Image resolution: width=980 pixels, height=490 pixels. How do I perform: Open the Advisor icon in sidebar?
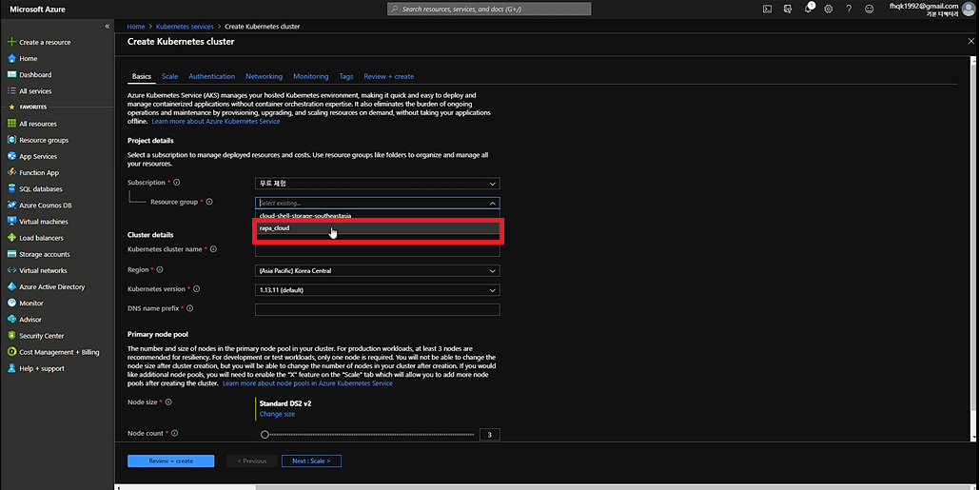(x=11, y=320)
